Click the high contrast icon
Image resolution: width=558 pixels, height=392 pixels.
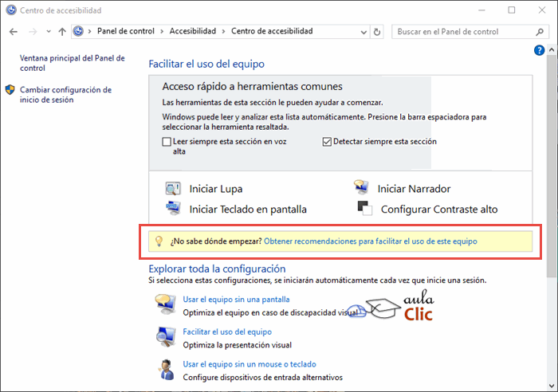click(x=364, y=209)
